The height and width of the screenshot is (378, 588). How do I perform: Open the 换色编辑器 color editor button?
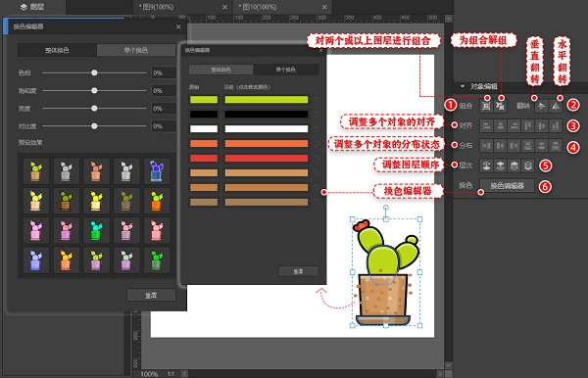point(507,185)
